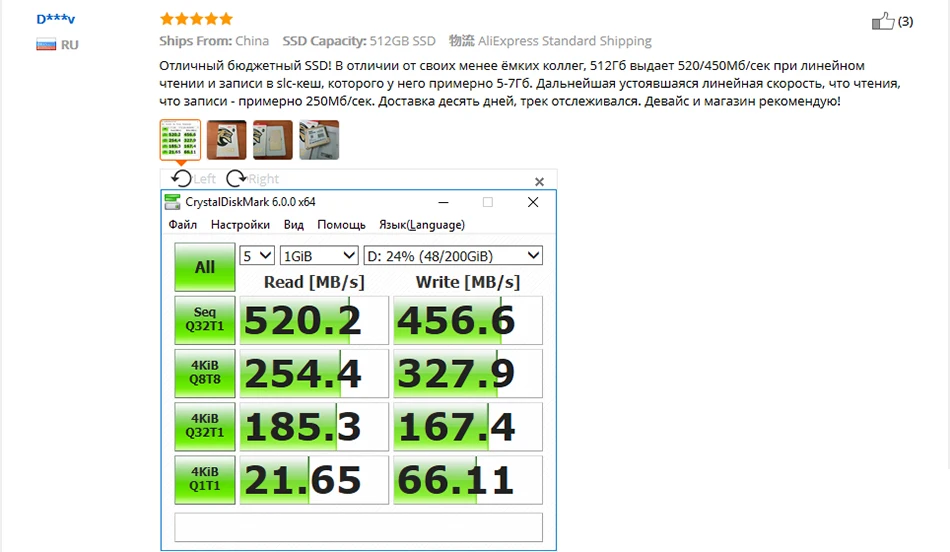950x552 pixels.
Task: Rotate image right using the Right icon
Action: coord(236,178)
